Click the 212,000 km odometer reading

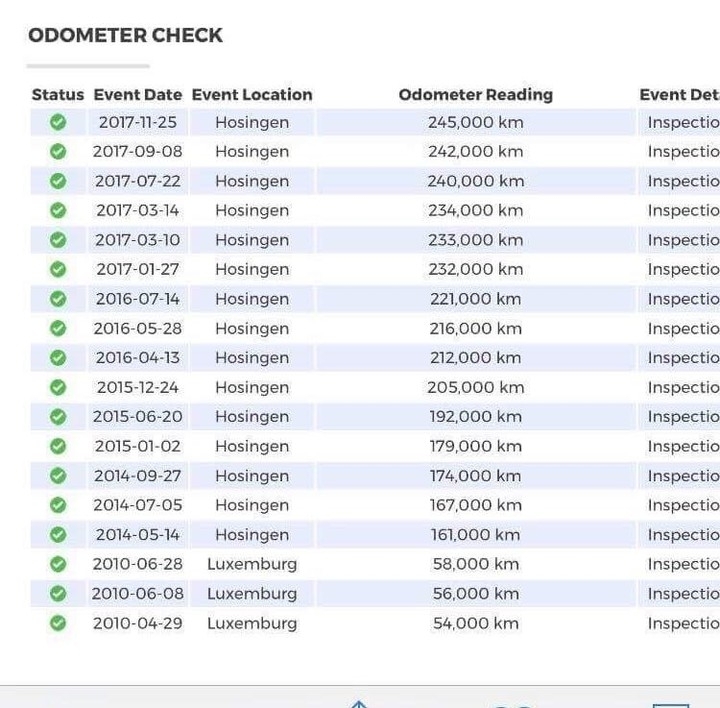point(476,358)
